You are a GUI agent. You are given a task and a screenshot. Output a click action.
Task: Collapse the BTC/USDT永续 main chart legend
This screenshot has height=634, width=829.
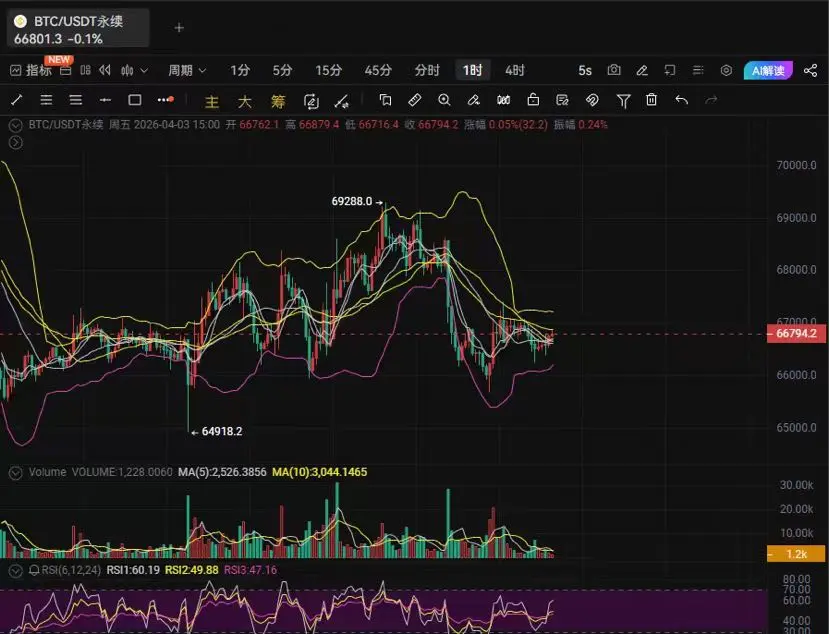click(x=16, y=125)
